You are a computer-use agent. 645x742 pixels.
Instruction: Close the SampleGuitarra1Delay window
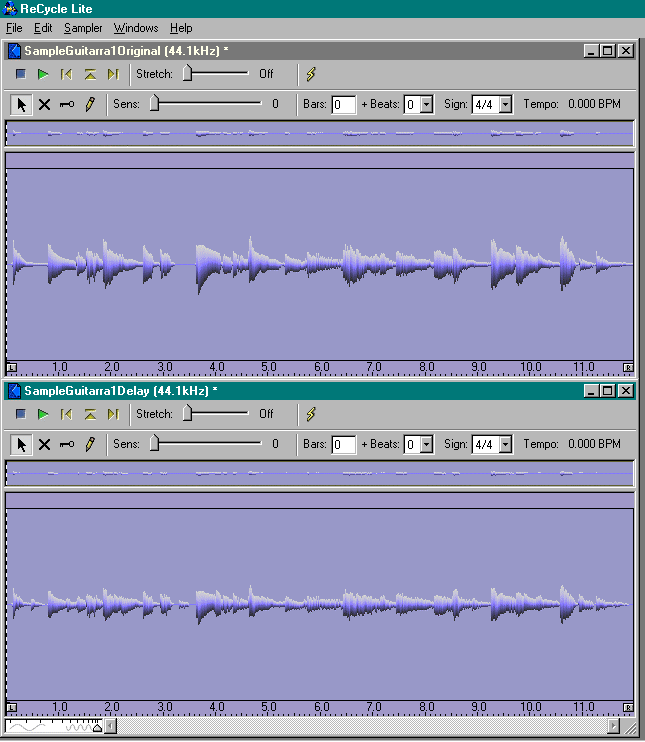626,391
